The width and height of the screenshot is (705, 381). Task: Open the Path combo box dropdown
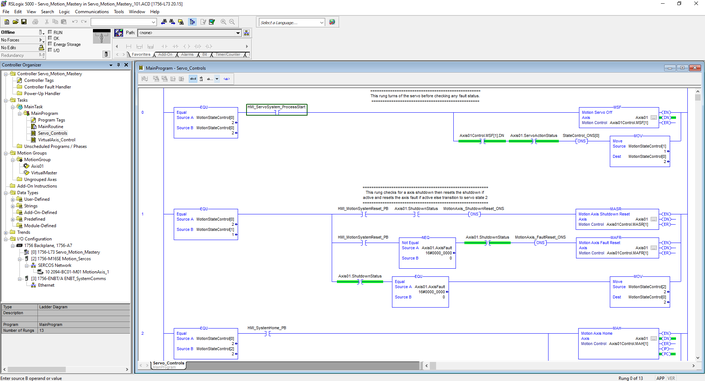tap(238, 33)
